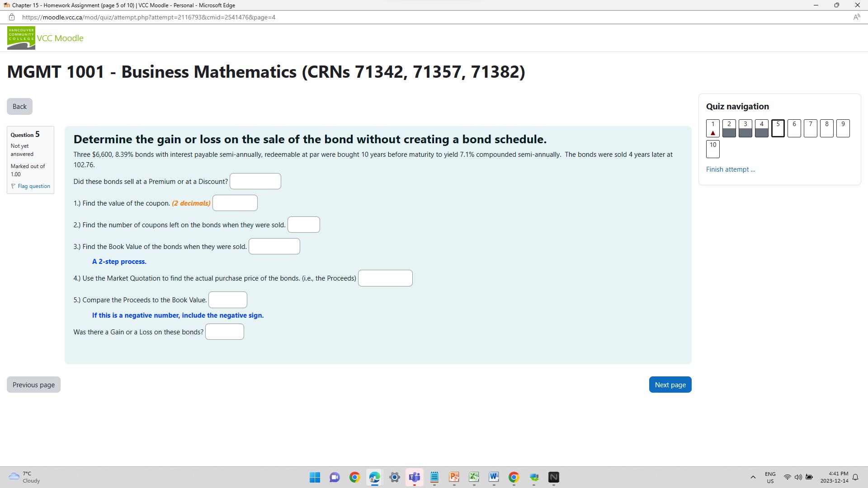
Task: Open Excel from the taskbar
Action: [474, 477]
